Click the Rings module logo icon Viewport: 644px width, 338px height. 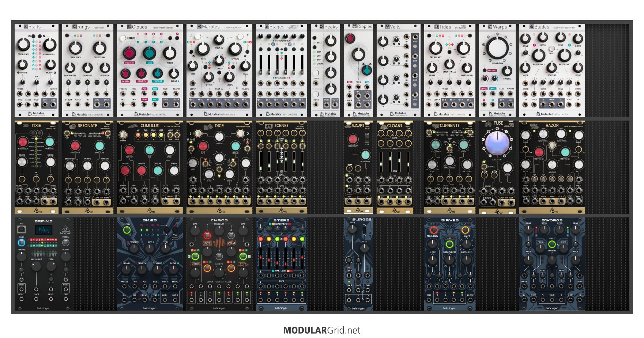tap(75, 27)
